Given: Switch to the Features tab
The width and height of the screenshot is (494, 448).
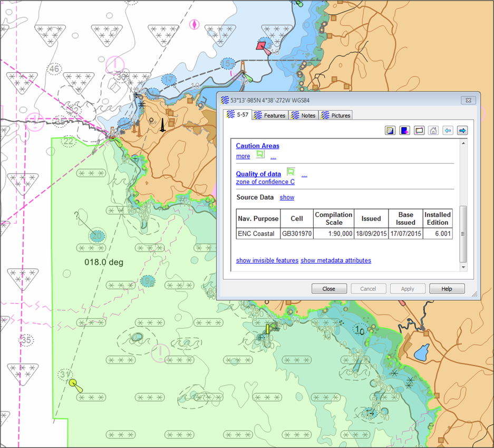Looking at the screenshot, I should [x=270, y=116].
